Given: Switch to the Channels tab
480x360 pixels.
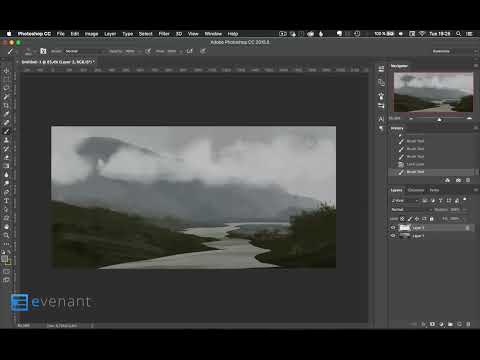Looking at the screenshot, I should 416,190.
